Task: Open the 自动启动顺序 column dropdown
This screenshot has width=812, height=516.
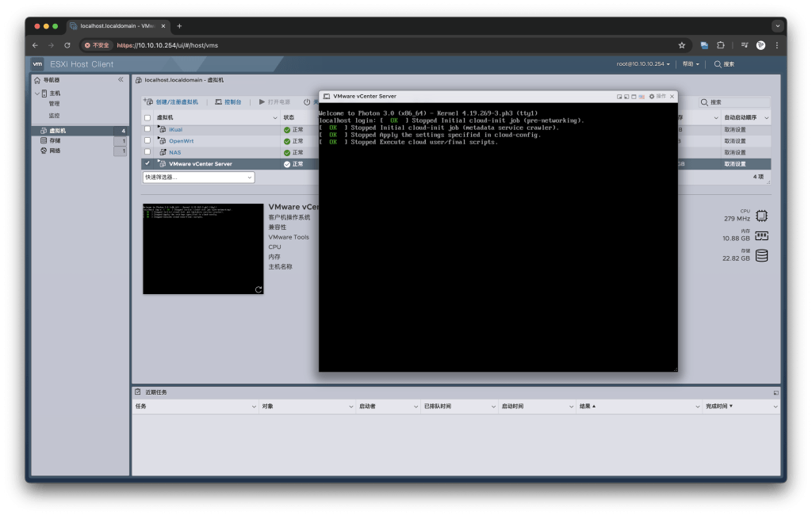Action: pyautogui.click(x=767, y=118)
